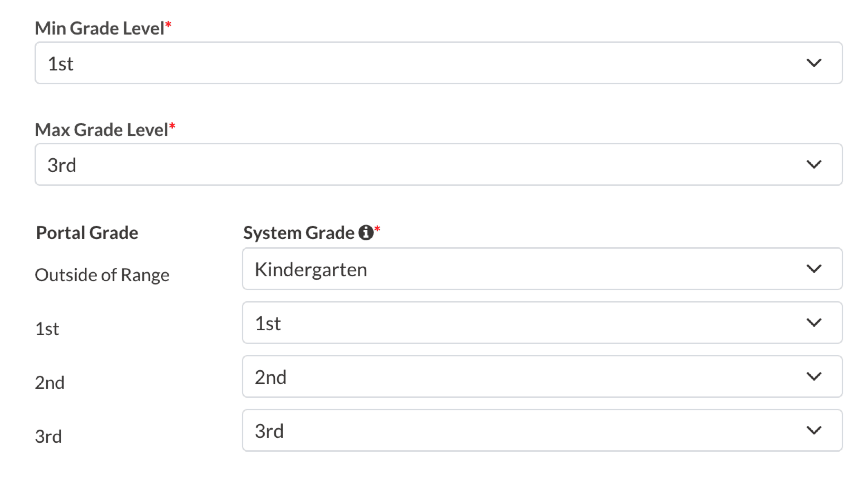Click chevron in the 3rd portal grade row

coord(814,431)
